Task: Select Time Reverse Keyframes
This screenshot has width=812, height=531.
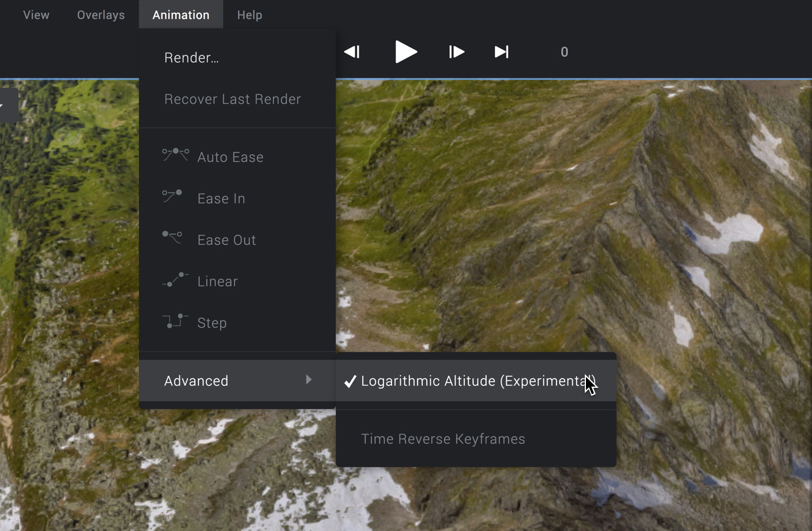Action: tap(443, 439)
